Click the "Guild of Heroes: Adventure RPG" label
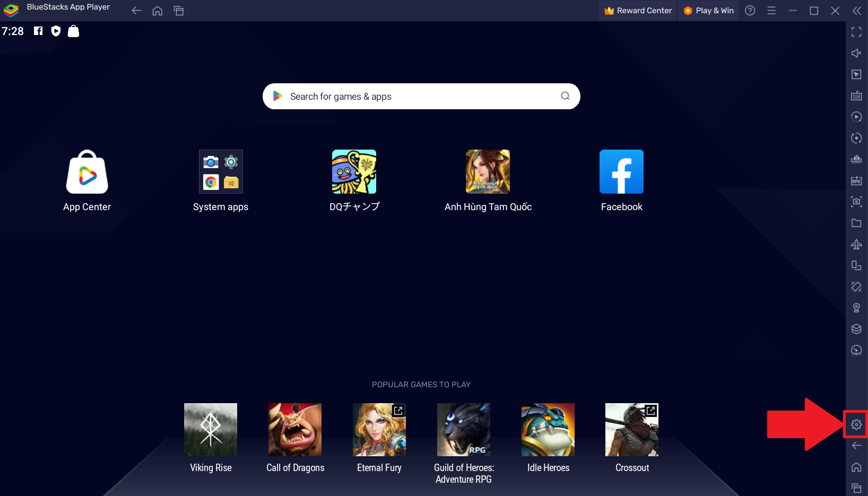The height and width of the screenshot is (496, 868). pyautogui.click(x=464, y=473)
